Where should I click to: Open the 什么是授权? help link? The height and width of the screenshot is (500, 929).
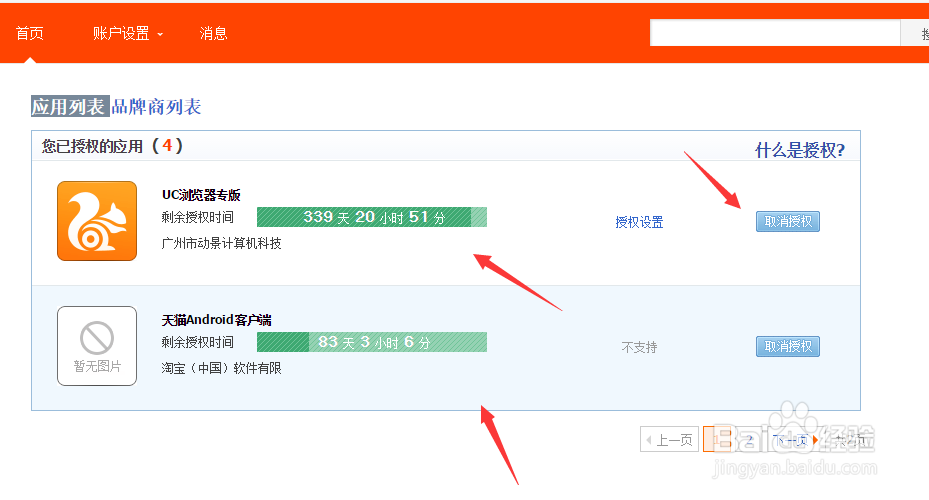[x=800, y=150]
